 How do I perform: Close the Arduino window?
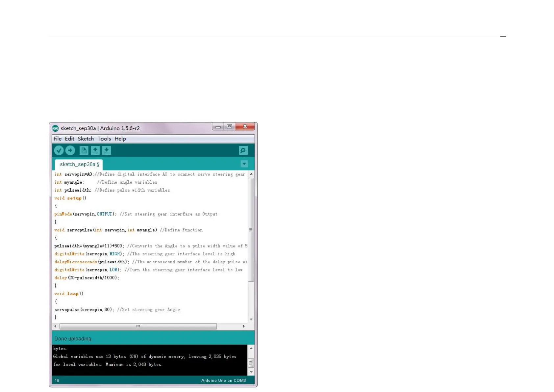pos(245,127)
